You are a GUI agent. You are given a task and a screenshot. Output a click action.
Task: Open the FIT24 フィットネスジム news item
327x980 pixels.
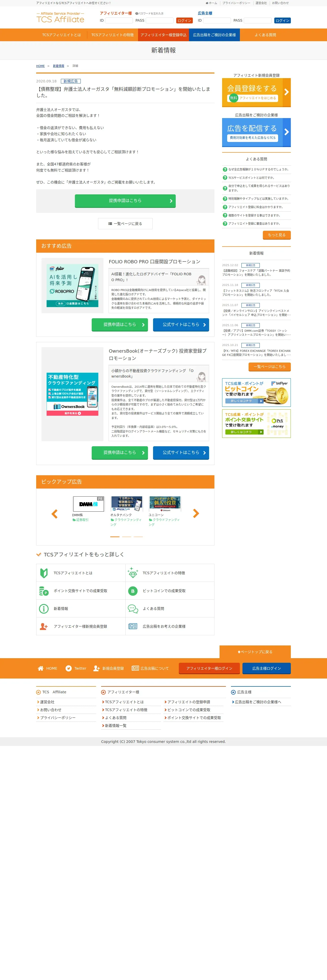pyautogui.click(x=256, y=293)
